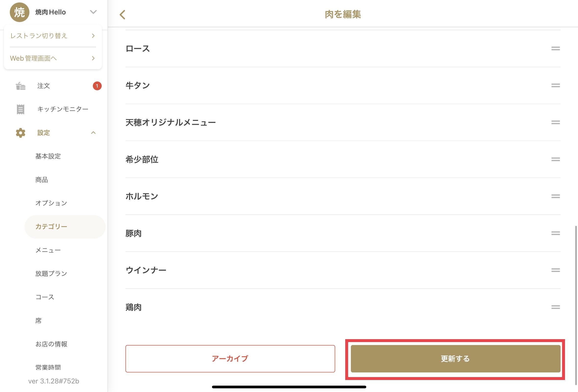Click the drag handle icon for 希少部位
The image size is (578, 392).
click(x=555, y=159)
